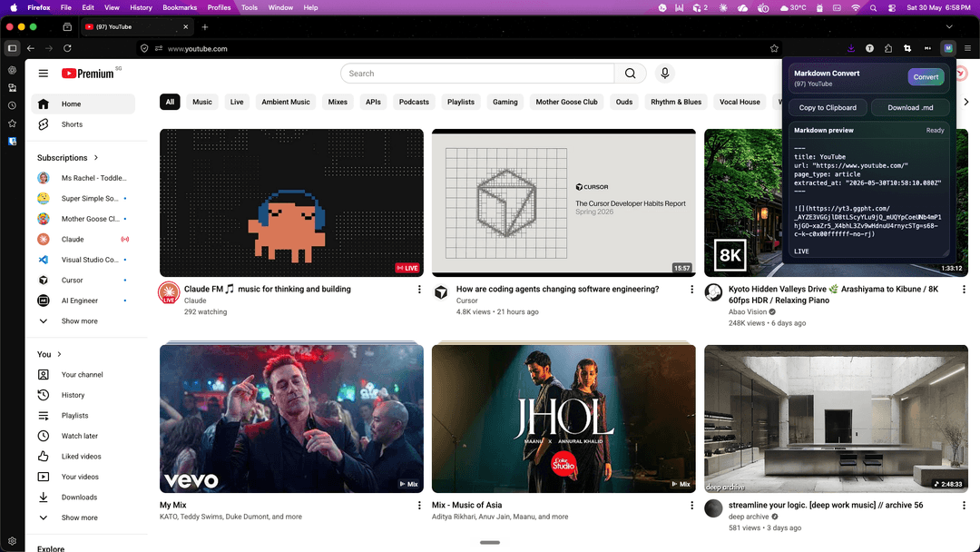Open the Claude FM live thumbnail
Screen dimensions: 980x552
pos(291,203)
